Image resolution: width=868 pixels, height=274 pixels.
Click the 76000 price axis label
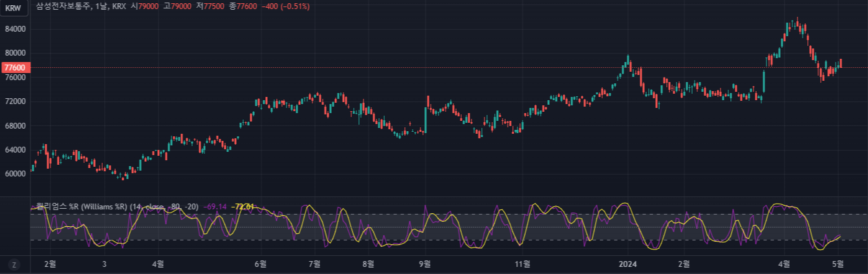tap(14, 78)
